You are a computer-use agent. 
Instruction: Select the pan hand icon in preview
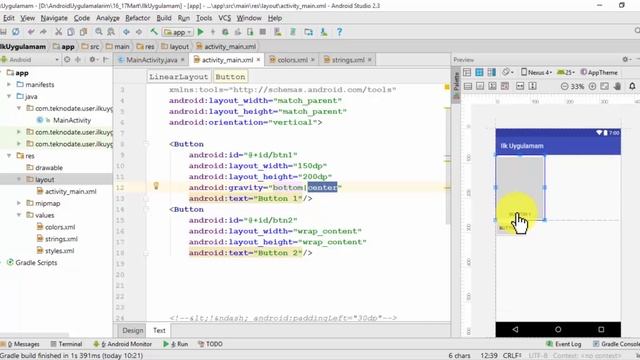click(618, 86)
